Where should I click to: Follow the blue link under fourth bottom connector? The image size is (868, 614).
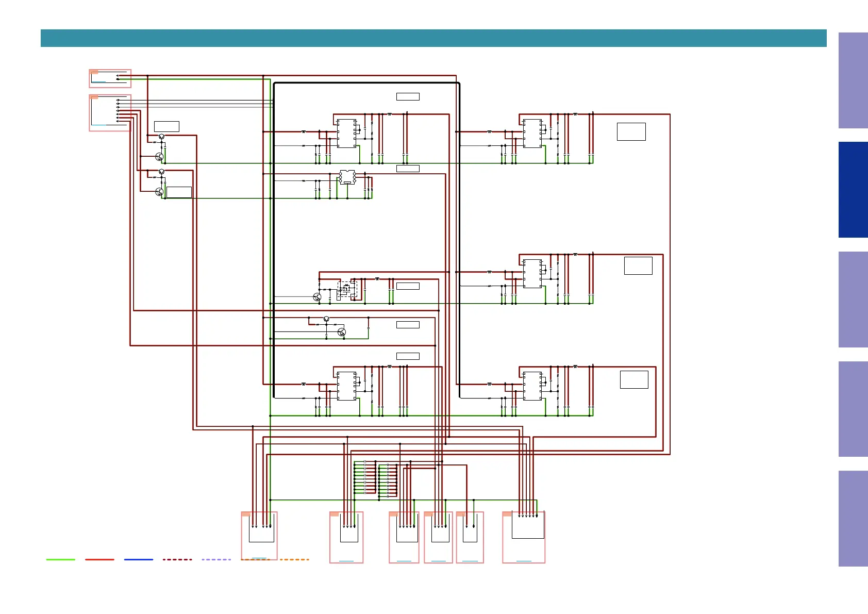[x=438, y=561]
